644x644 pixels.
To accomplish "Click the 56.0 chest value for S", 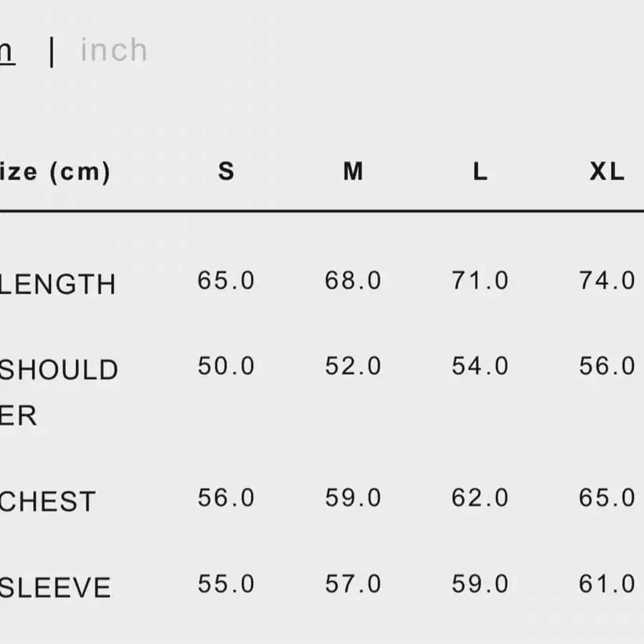I will (226, 497).
